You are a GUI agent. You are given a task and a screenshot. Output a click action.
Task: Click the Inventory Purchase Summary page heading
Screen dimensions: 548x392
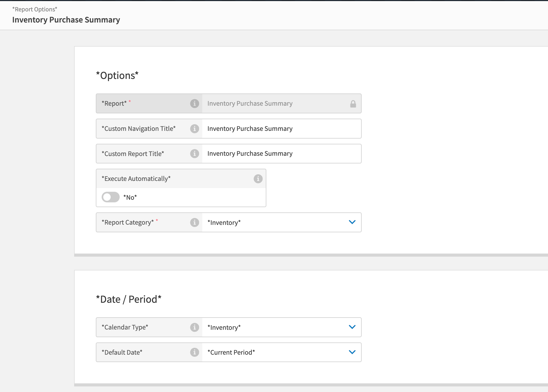pyautogui.click(x=66, y=20)
